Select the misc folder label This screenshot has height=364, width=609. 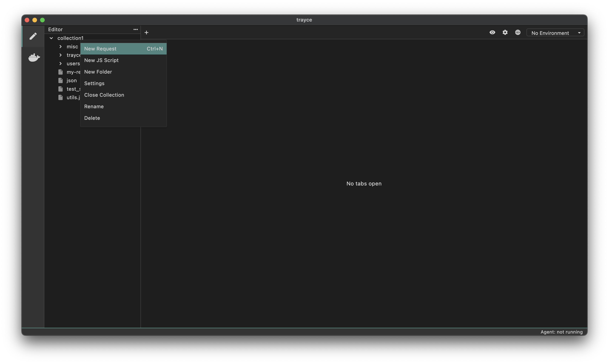click(x=72, y=47)
